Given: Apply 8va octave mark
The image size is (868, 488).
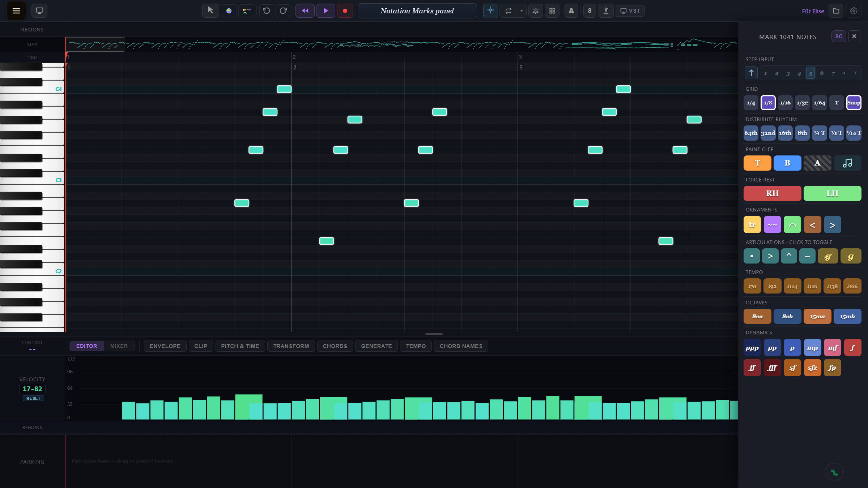Looking at the screenshot, I should tap(757, 316).
